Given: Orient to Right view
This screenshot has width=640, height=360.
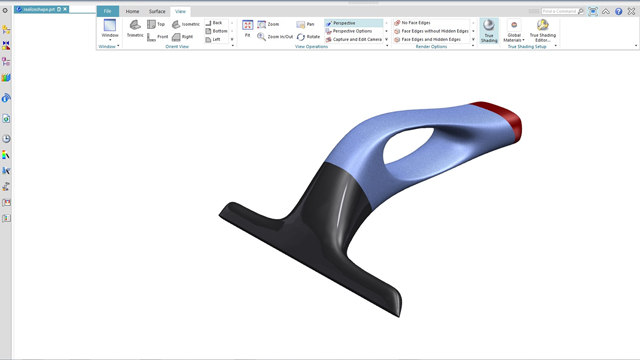Looking at the screenshot, I should [x=182, y=37].
